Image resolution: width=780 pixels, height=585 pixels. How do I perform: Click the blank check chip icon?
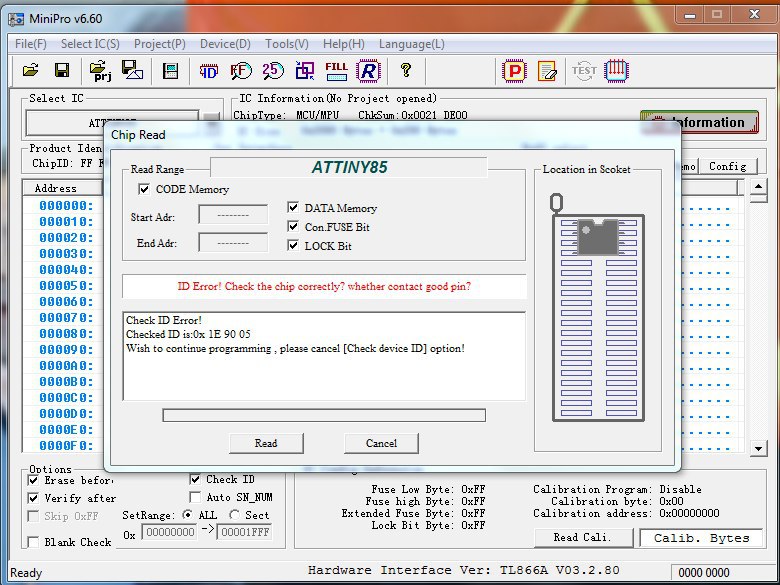point(304,71)
